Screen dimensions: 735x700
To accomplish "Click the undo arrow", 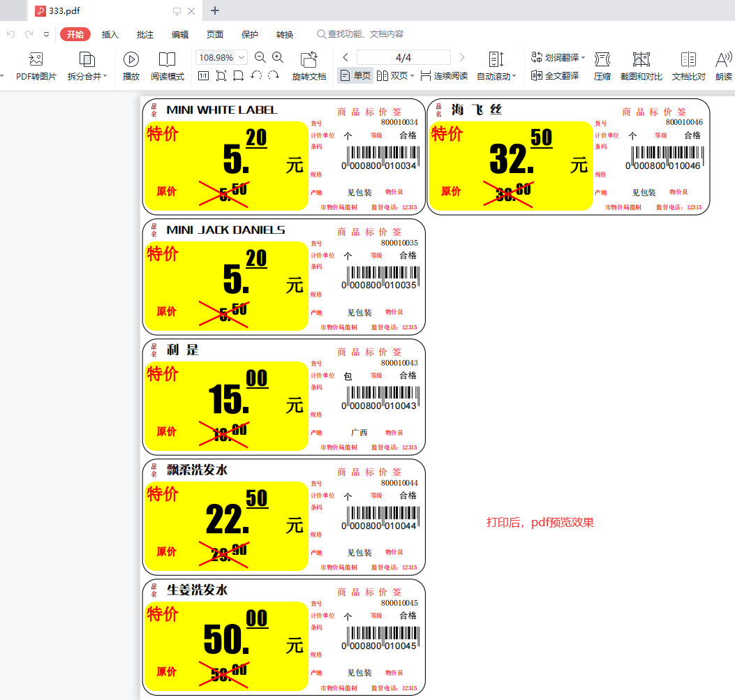I will click(10, 34).
